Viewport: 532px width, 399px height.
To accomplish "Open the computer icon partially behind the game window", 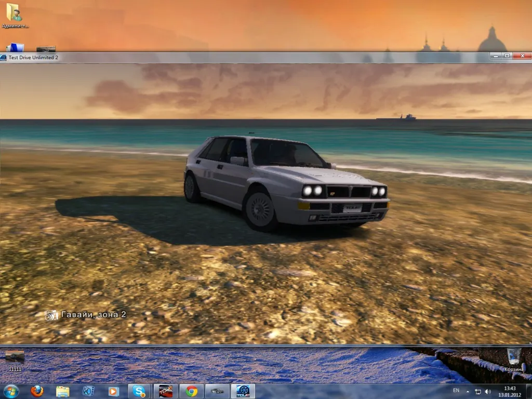I will coord(15,47).
